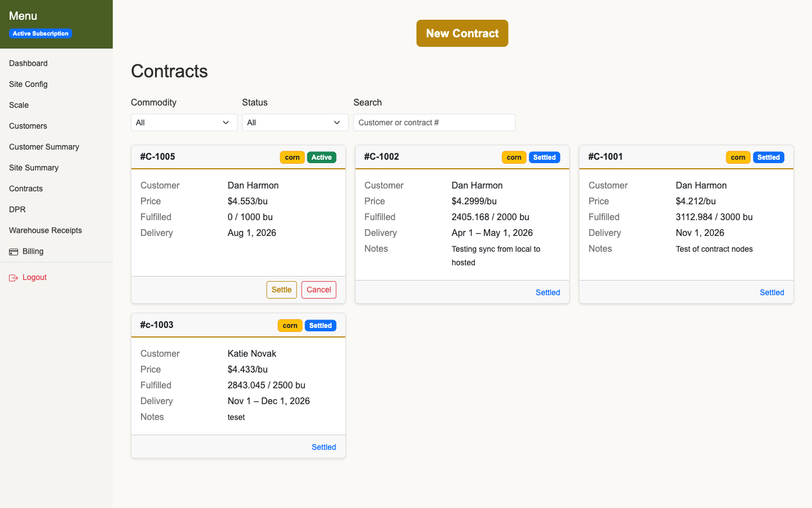Expand the Commodity dropdown chevron

(227, 122)
